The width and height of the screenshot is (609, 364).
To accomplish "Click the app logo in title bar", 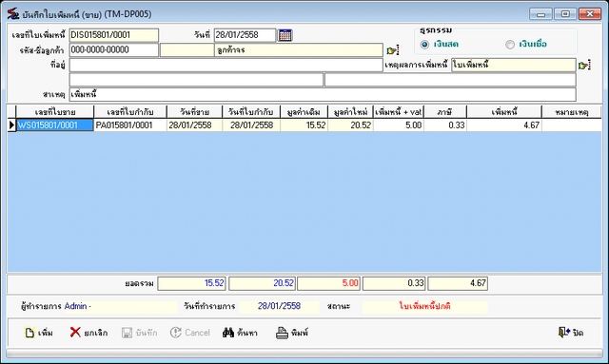I will [x=13, y=14].
